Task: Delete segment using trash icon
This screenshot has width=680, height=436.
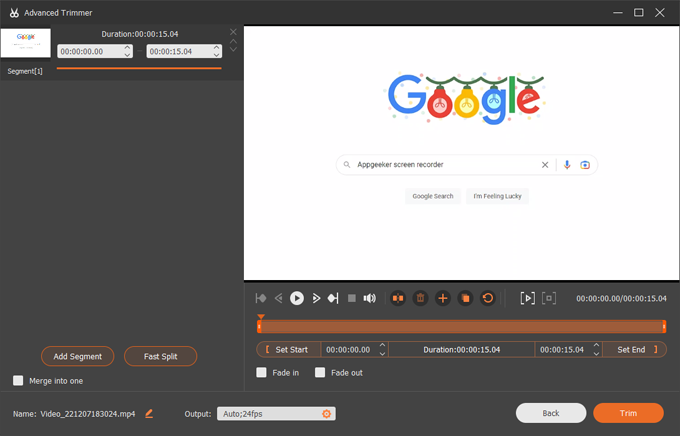Action: click(421, 298)
